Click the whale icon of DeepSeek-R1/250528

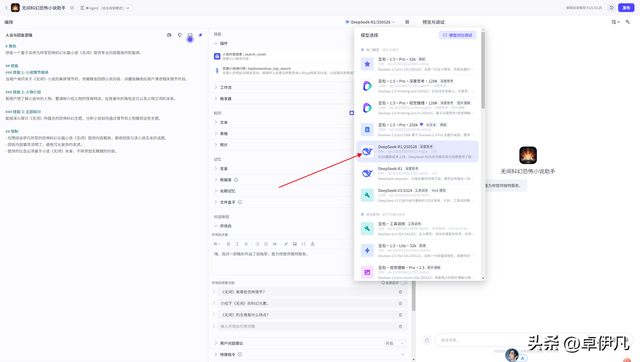(367, 151)
